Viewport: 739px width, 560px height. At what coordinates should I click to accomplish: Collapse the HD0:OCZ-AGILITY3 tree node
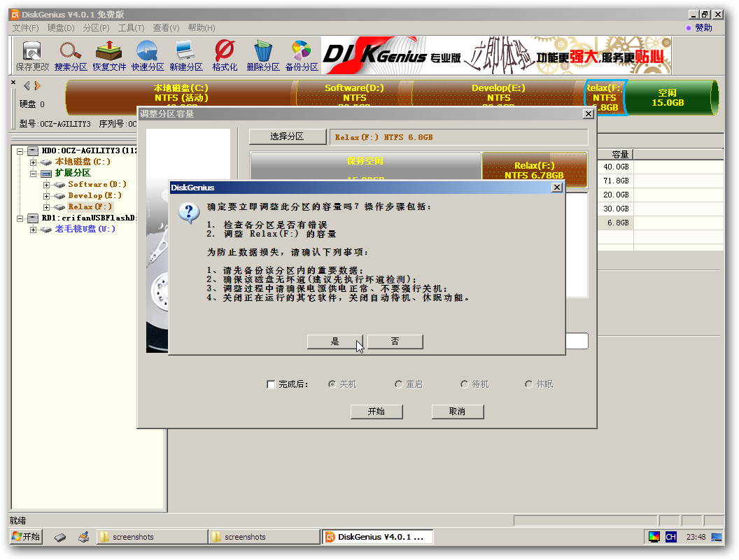(20, 151)
